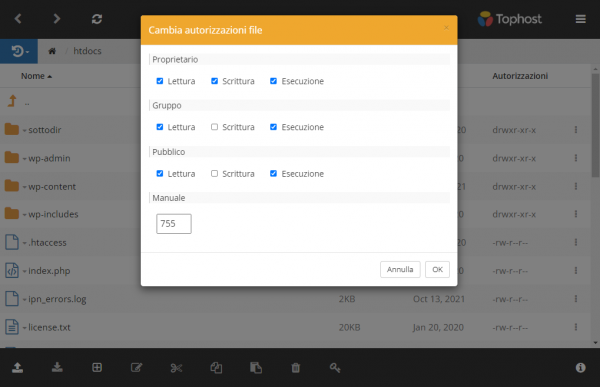Go up to parent directory icon
Viewport: 600px width, 387px height.
coord(12,101)
